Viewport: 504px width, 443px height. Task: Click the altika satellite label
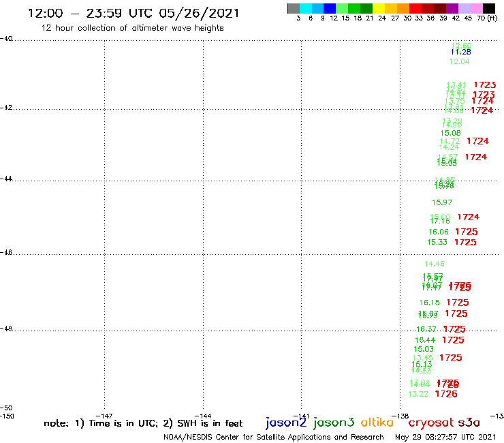377,422
